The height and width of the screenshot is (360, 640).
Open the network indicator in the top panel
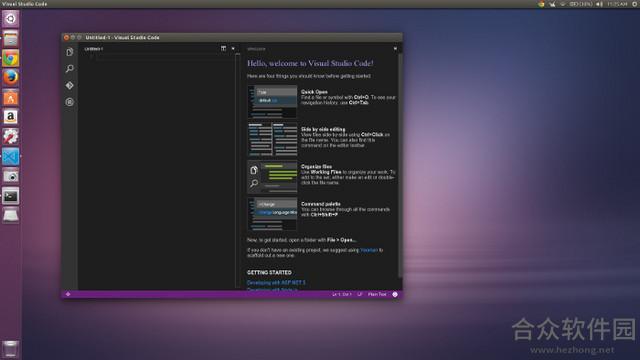point(562,4)
